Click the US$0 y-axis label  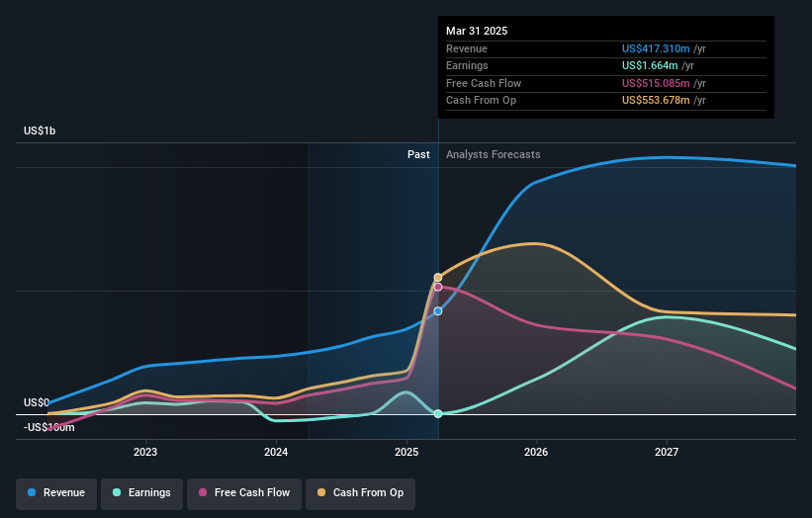(x=37, y=402)
